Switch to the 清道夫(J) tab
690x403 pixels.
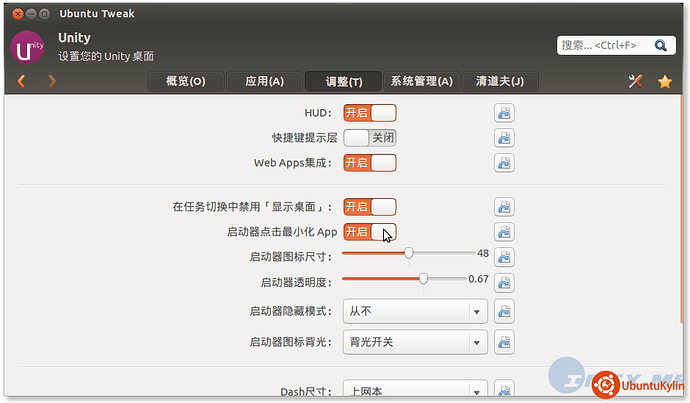click(x=499, y=81)
